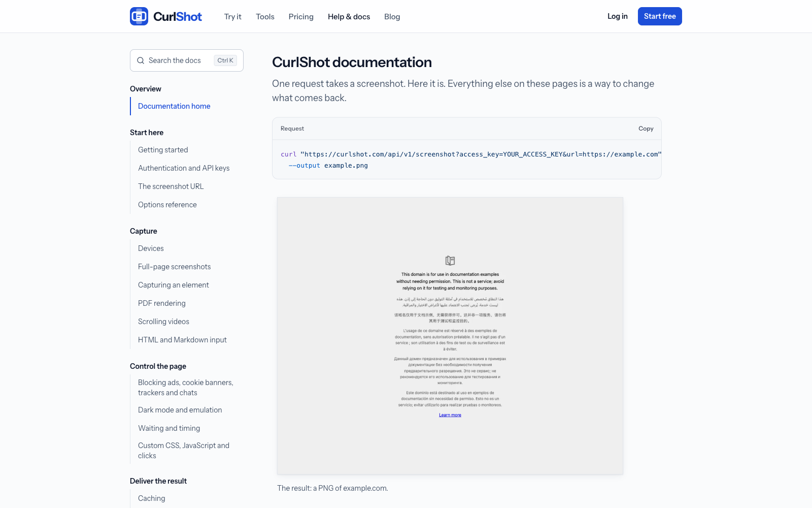This screenshot has width=812, height=508.
Task: Click the search magnifier icon
Action: tap(141, 60)
